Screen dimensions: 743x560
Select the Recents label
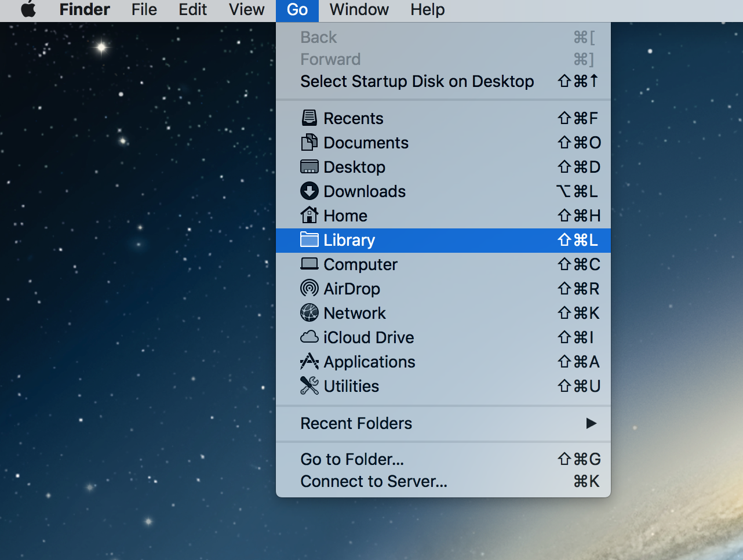click(x=354, y=118)
